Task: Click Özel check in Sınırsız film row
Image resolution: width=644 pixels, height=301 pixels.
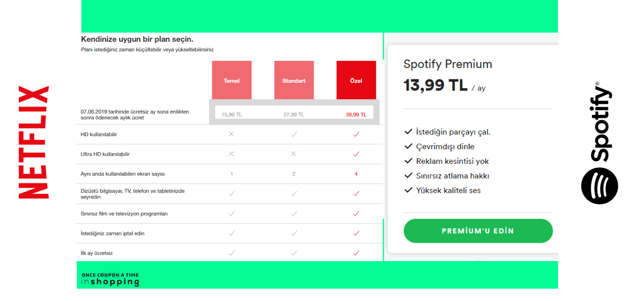Action: pos(356,214)
